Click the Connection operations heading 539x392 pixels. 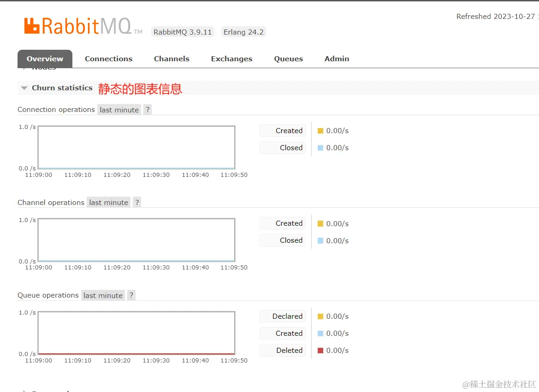56,110
